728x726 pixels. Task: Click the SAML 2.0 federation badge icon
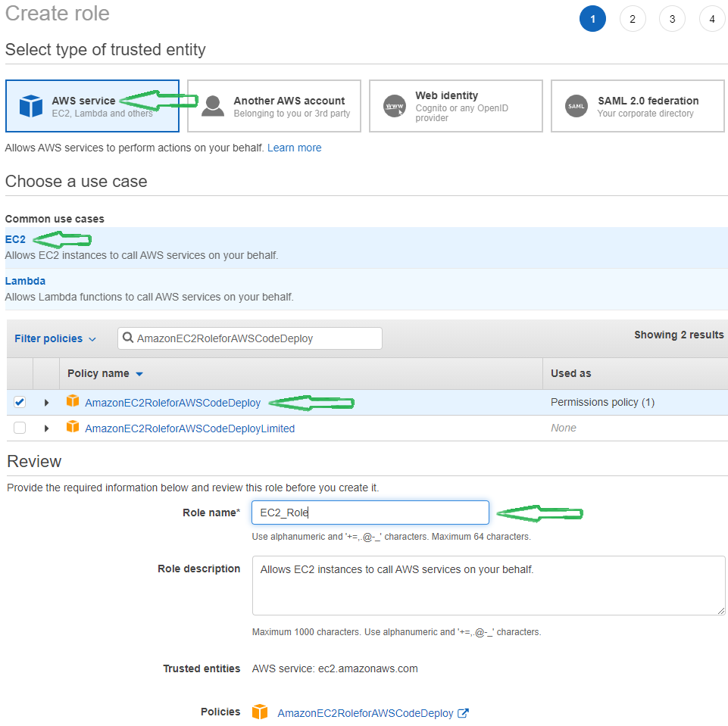click(576, 106)
